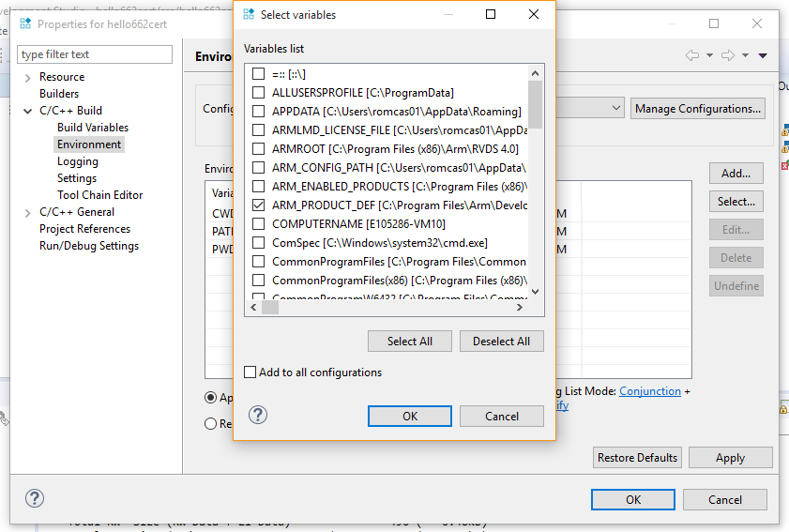The image size is (789, 532).
Task: Click the Add... button
Action: [736, 174]
